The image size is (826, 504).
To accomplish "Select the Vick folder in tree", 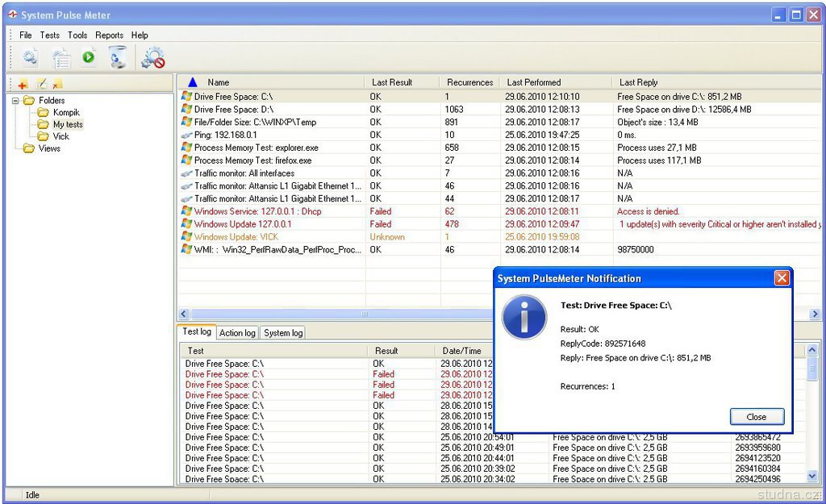I will (61, 136).
